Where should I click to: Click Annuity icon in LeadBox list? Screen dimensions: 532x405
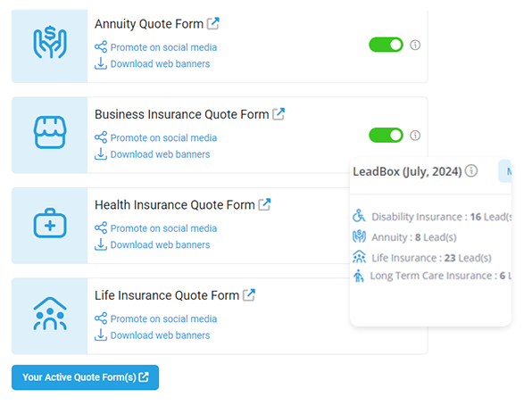359,236
